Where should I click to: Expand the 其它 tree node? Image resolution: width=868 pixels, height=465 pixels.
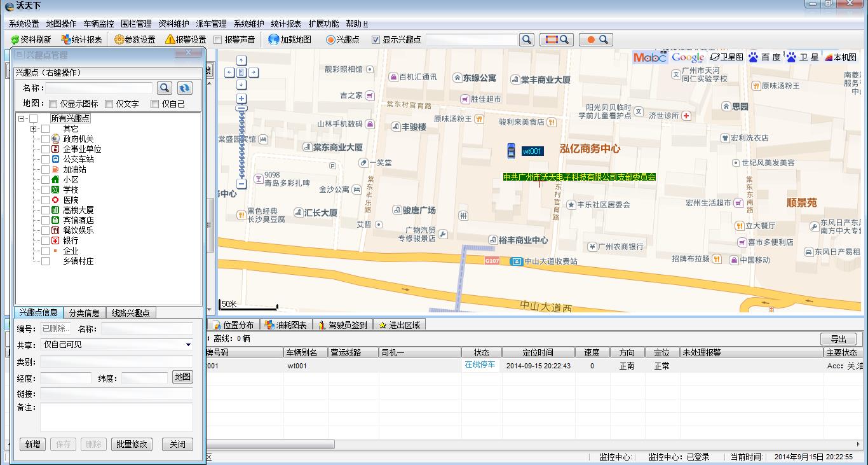click(34, 129)
